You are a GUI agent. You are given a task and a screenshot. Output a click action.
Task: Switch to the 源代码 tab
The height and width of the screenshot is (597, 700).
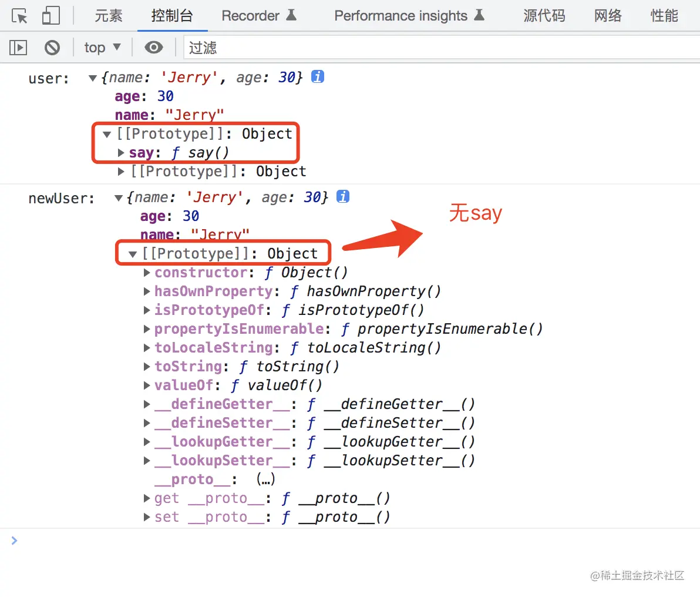tap(544, 16)
